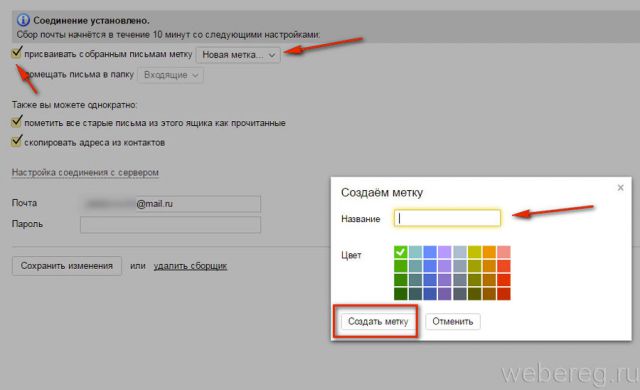Screen dimensions: 640x390
Task: Pick the darkest teal swatch in bottom row
Action: click(x=415, y=294)
